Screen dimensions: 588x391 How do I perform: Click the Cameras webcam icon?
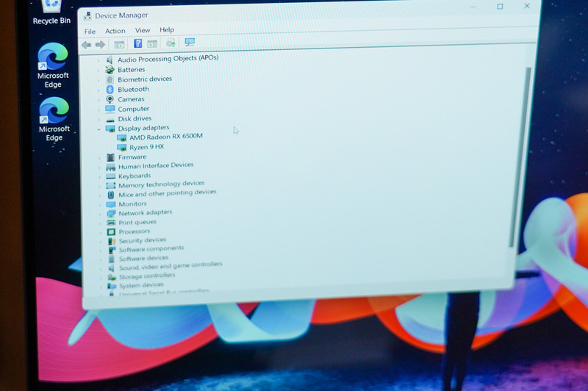(x=110, y=99)
